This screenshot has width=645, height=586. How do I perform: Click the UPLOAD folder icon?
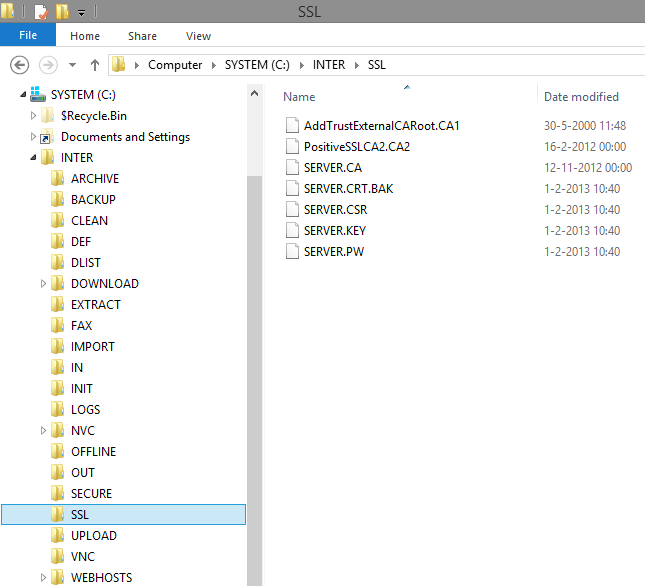(x=57, y=535)
